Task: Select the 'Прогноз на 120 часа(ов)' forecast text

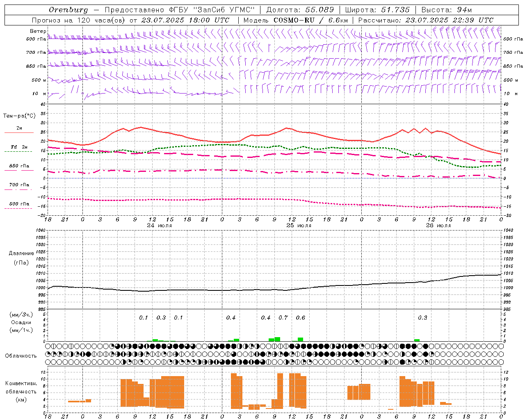Action: pos(79,20)
